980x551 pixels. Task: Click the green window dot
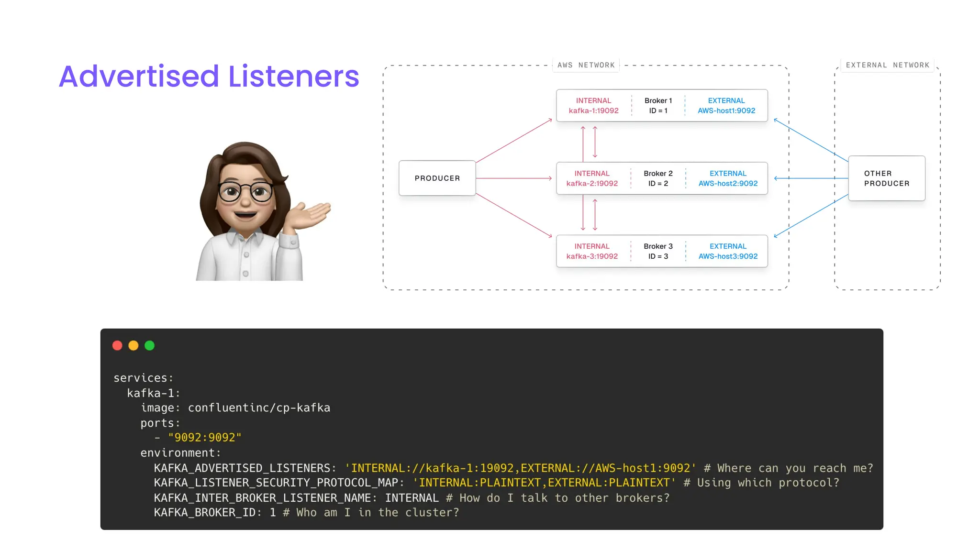(150, 345)
